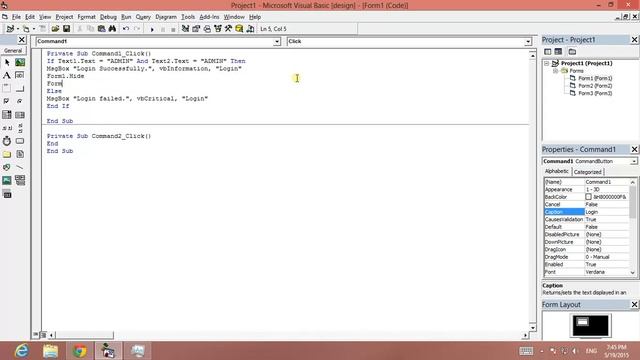Select the TextBox control tool
The width and height of the screenshot is (640, 360).
click(x=20, y=76)
